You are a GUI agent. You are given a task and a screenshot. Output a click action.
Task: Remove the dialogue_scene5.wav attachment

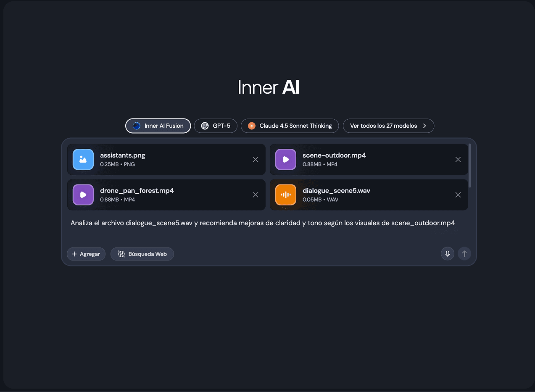click(458, 195)
